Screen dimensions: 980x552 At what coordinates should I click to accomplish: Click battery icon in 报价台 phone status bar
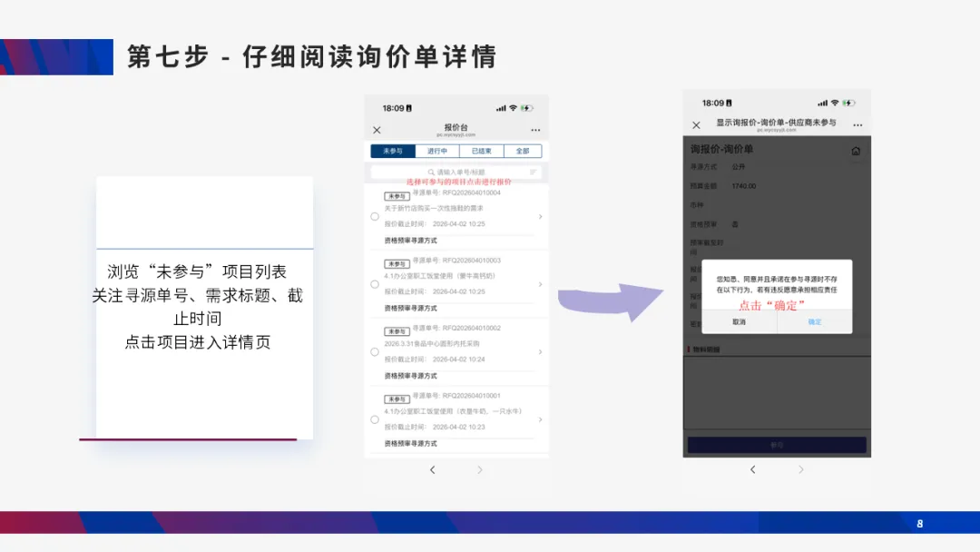coord(527,108)
